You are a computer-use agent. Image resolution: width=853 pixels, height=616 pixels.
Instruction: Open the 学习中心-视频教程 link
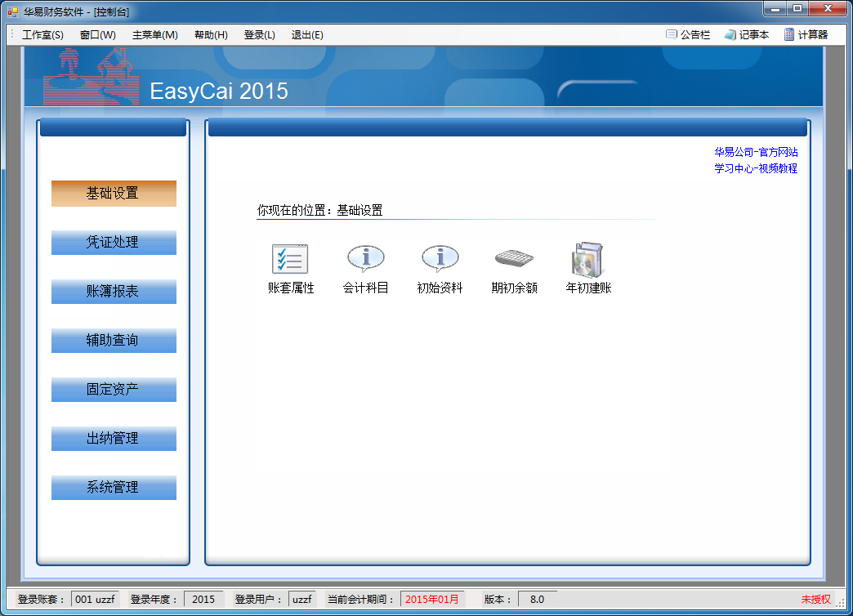(x=756, y=168)
